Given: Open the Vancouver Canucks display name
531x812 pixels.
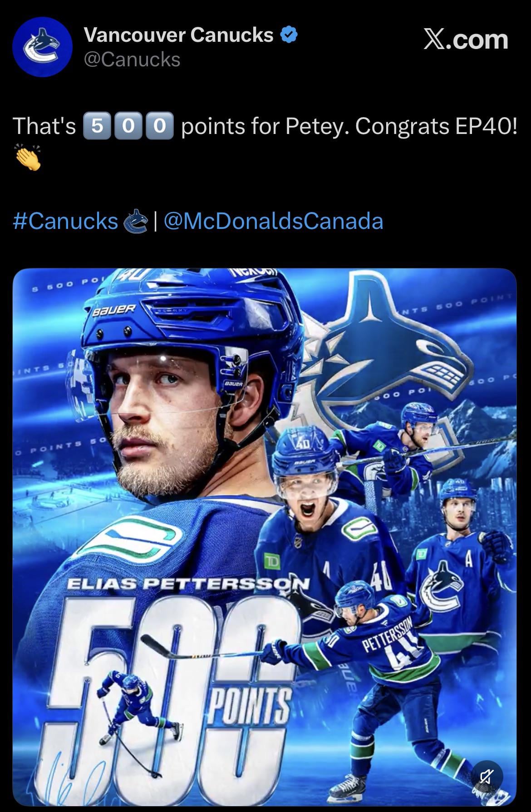Looking at the screenshot, I should pyautogui.click(x=179, y=35).
